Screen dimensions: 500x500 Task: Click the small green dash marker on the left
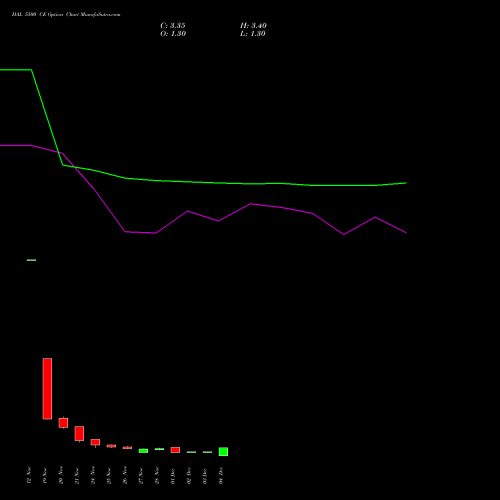pyautogui.click(x=31, y=260)
